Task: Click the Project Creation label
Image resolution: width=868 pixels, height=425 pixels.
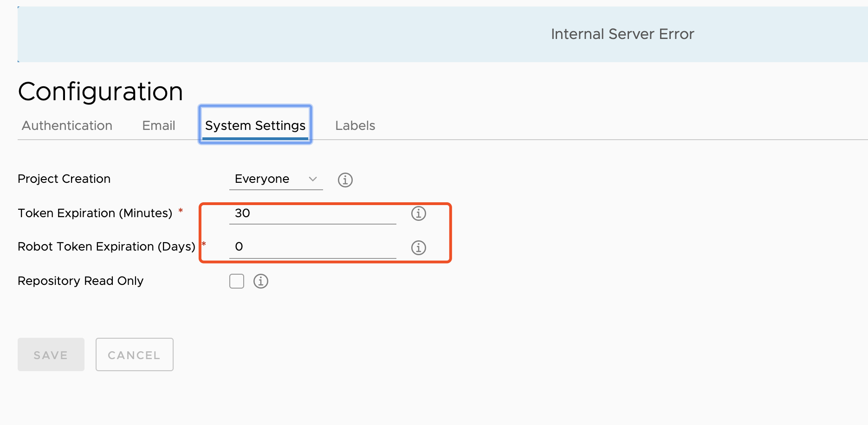Action: (64, 179)
